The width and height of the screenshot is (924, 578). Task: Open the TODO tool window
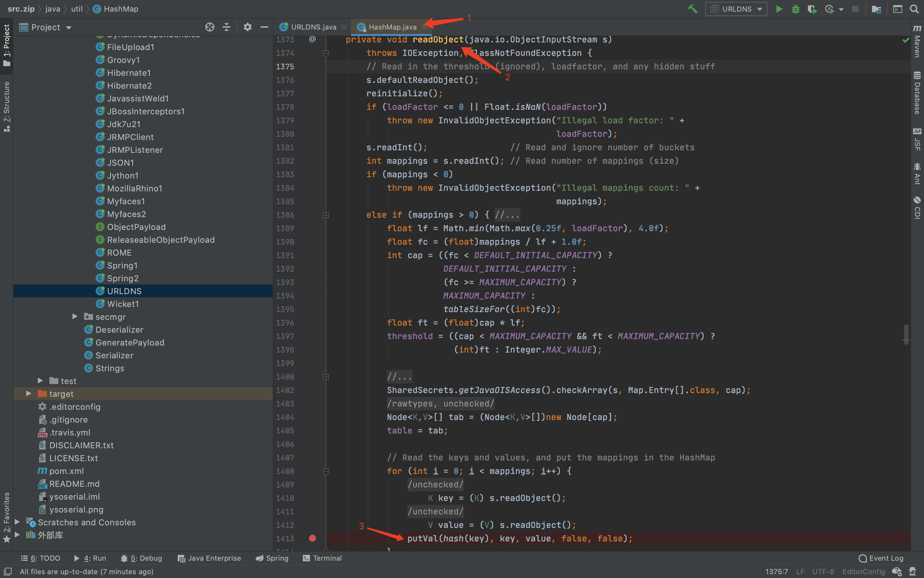[x=40, y=558]
